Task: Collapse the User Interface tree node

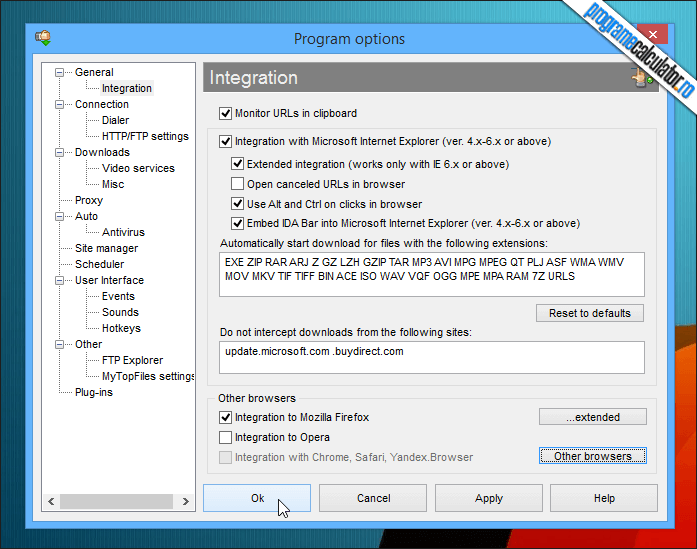Action: point(59,281)
